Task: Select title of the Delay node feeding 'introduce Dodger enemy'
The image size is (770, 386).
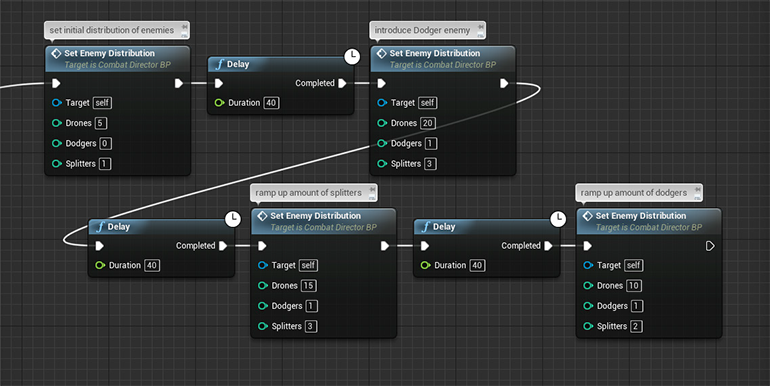Action: [x=238, y=64]
